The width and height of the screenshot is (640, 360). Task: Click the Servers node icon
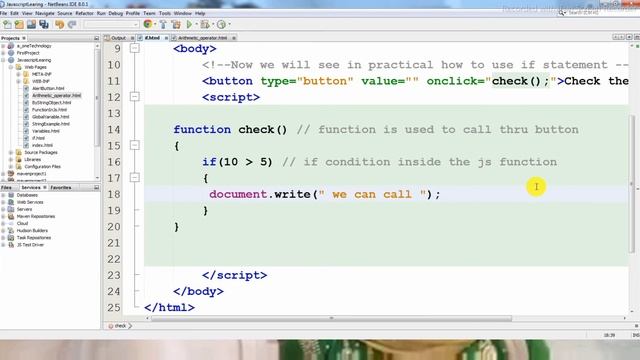(x=11, y=209)
